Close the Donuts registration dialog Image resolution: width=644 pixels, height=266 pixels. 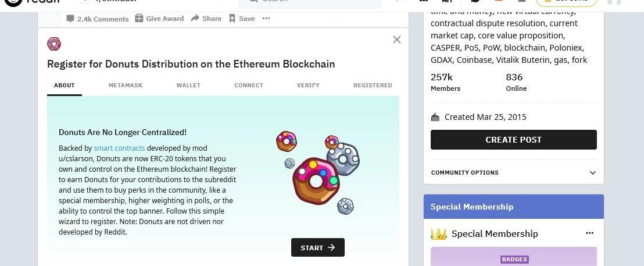[x=397, y=40]
